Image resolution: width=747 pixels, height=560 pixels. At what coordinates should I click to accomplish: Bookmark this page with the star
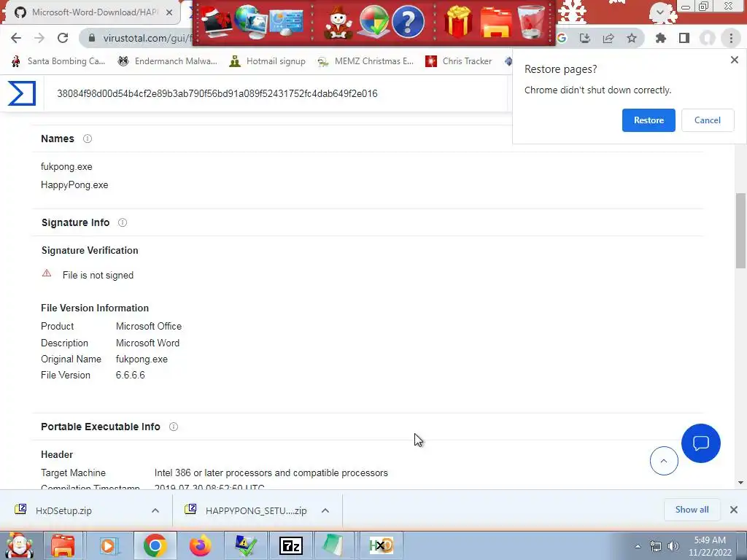632,38
